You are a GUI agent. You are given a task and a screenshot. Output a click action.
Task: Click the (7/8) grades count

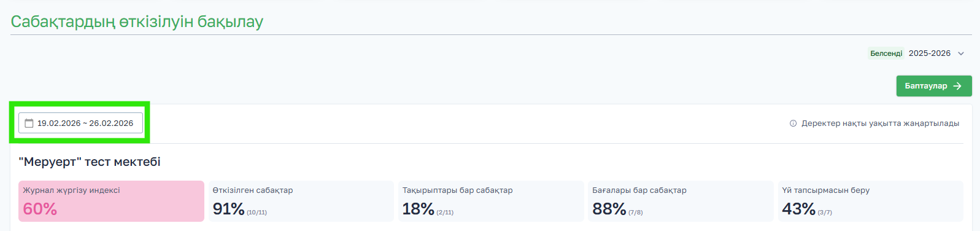pos(635,213)
